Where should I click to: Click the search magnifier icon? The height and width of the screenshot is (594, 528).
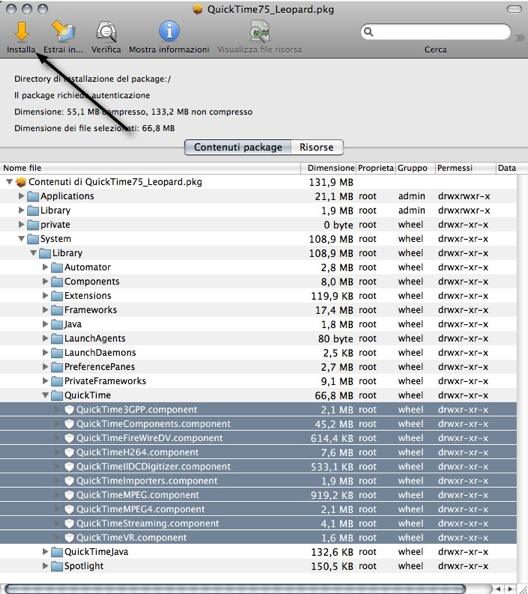(x=368, y=32)
